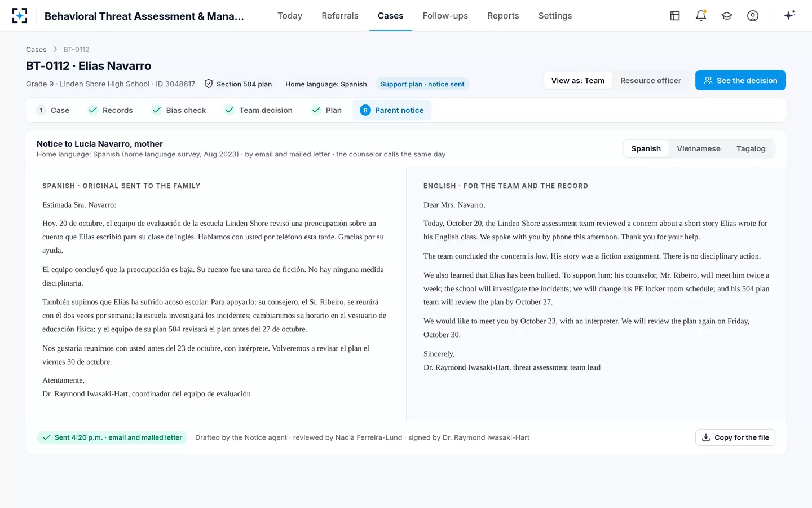Click the Estimada Sra. Navarro greeting
Screen dimensions: 812x508
click(79, 205)
